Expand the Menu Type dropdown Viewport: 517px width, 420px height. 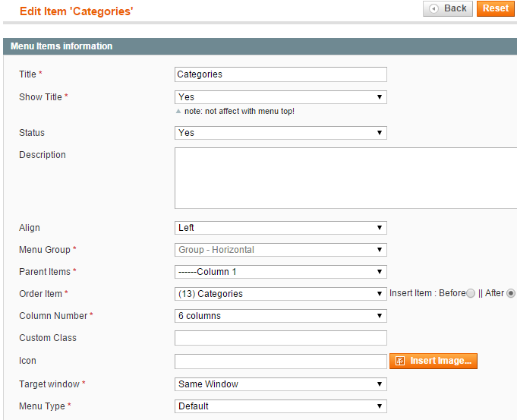(281, 406)
